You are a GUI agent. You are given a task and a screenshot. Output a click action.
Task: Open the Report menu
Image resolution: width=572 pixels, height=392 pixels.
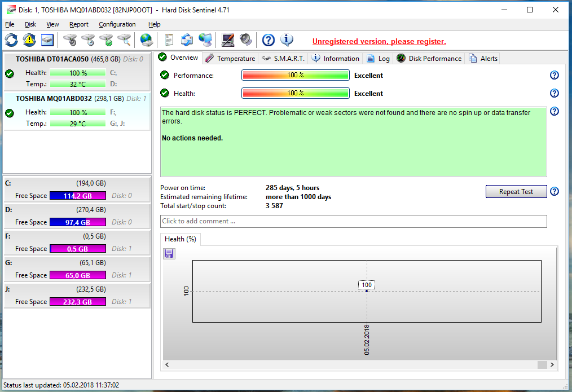click(79, 24)
